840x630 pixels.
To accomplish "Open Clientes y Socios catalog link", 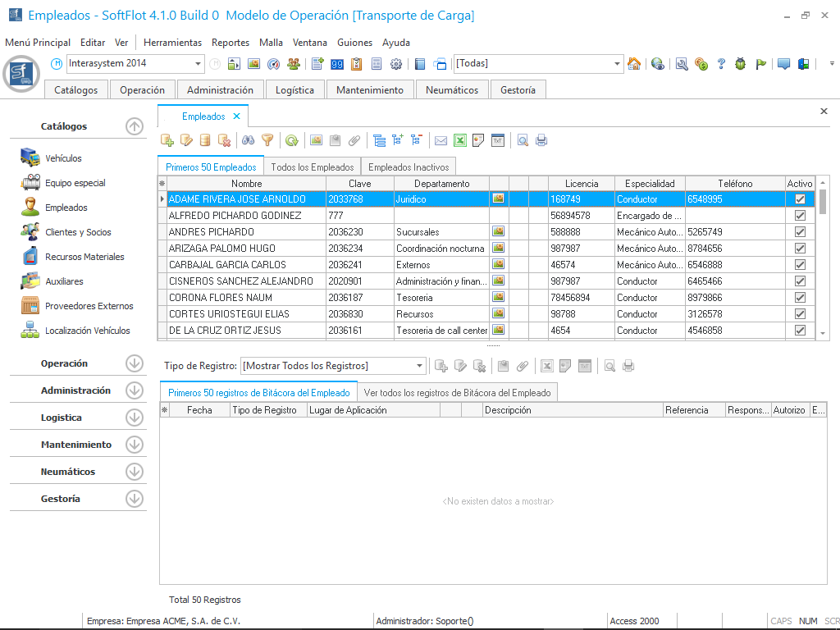I will [78, 232].
